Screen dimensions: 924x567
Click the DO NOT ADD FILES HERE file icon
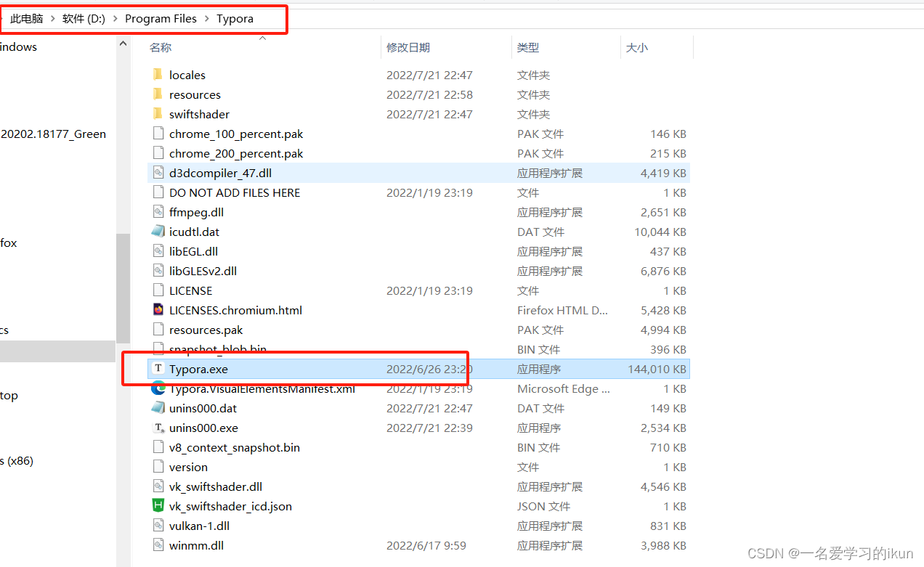[x=158, y=192]
